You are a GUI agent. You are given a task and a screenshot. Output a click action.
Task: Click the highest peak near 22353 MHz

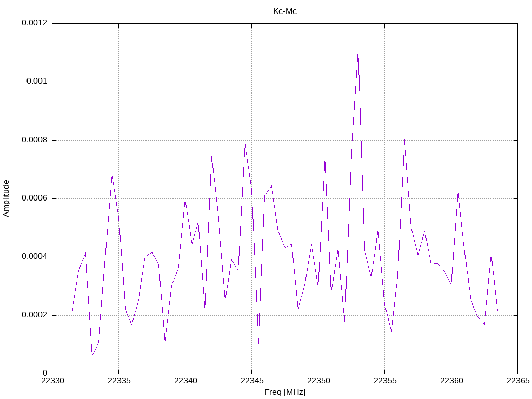coord(358,50)
